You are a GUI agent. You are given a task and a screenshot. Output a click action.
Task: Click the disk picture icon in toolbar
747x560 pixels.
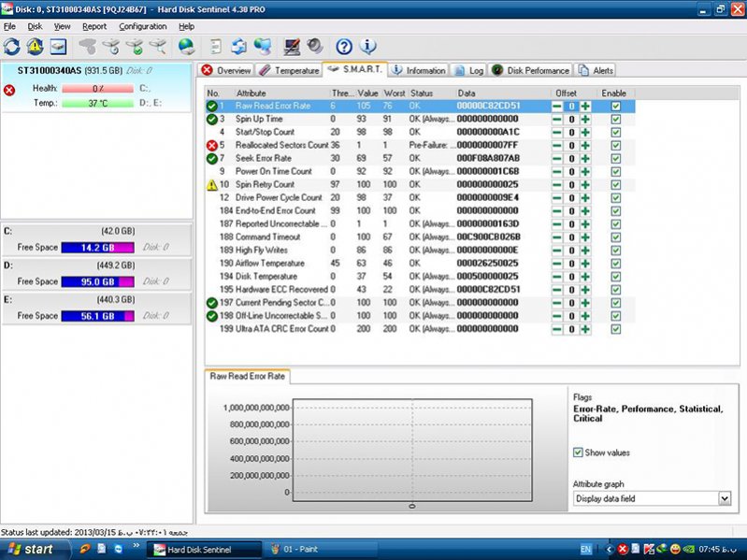point(58,47)
